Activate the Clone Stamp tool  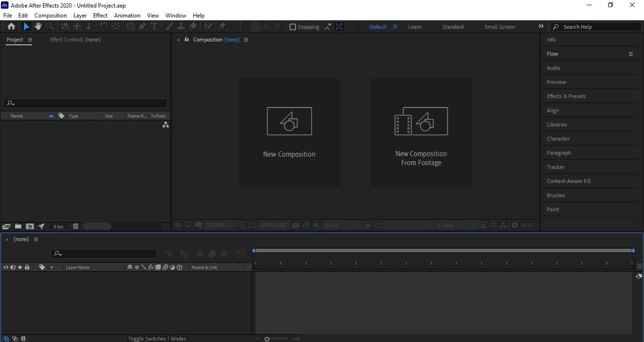[181, 26]
